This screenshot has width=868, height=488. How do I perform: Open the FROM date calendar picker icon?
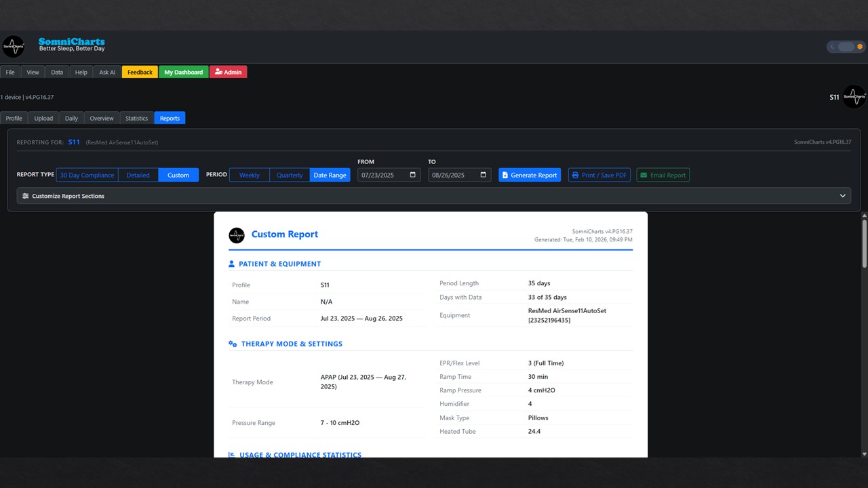[412, 175]
